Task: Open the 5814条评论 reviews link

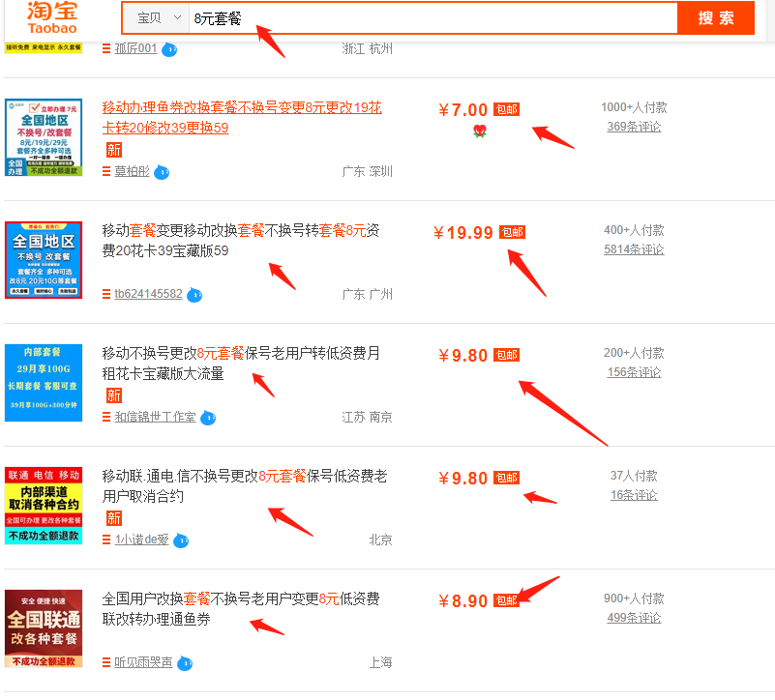Action: coord(634,249)
